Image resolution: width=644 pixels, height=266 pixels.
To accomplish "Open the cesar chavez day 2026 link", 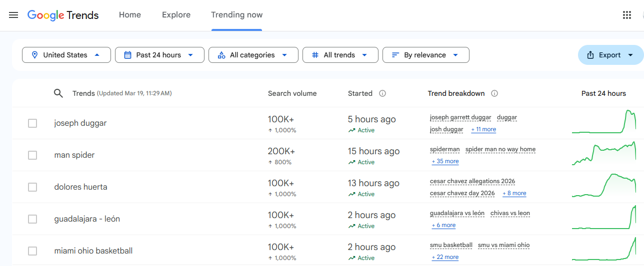I will coord(462,193).
